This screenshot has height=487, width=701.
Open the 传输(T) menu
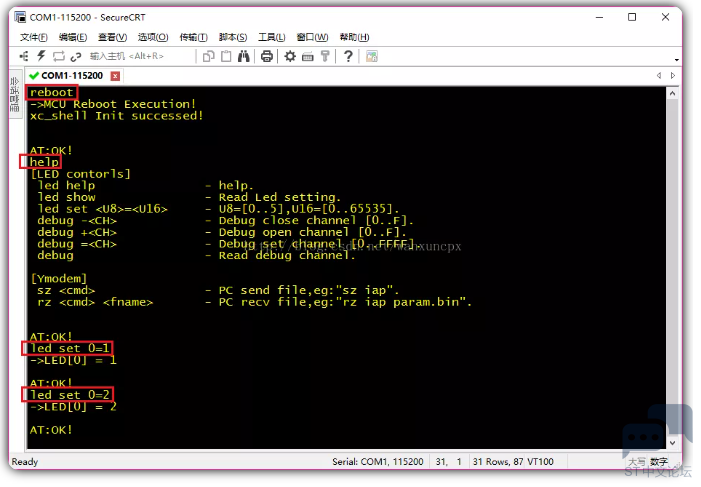[x=193, y=37]
